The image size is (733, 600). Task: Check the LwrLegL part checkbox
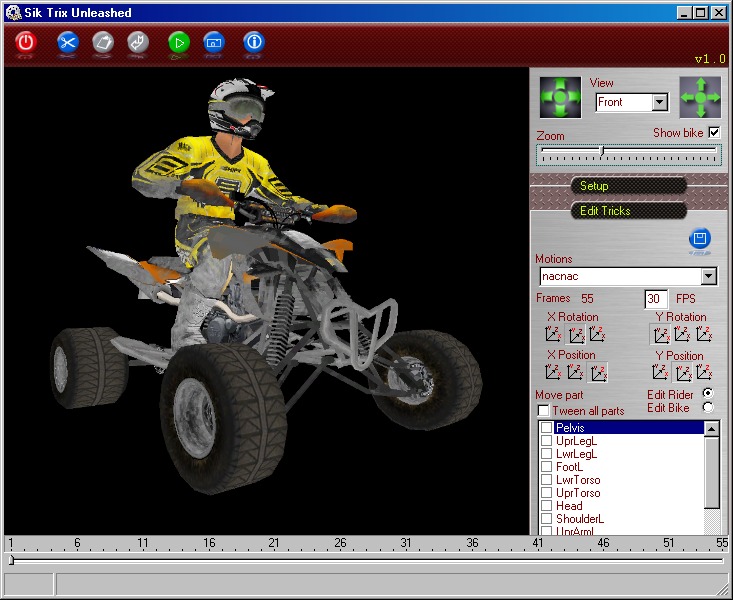click(x=546, y=454)
